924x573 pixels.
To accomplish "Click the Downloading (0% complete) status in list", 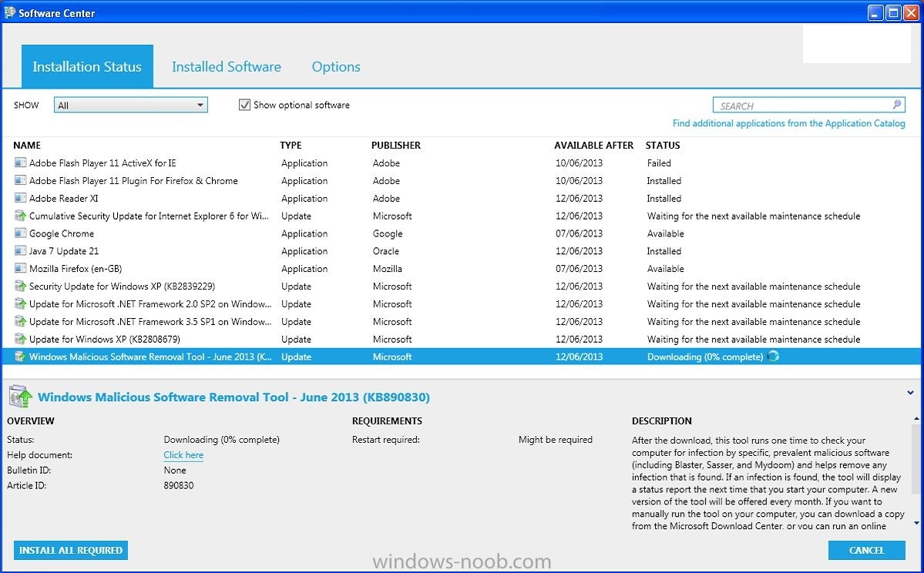I will [705, 357].
